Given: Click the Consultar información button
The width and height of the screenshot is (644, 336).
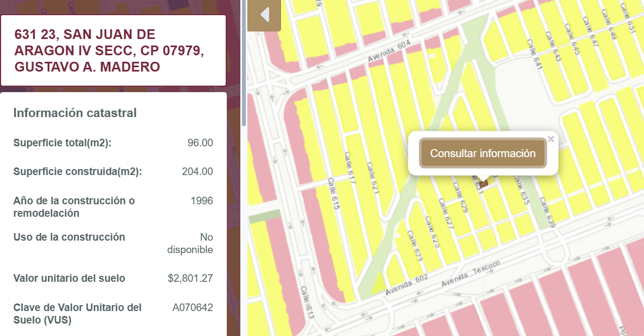Looking at the screenshot, I should tap(482, 153).
